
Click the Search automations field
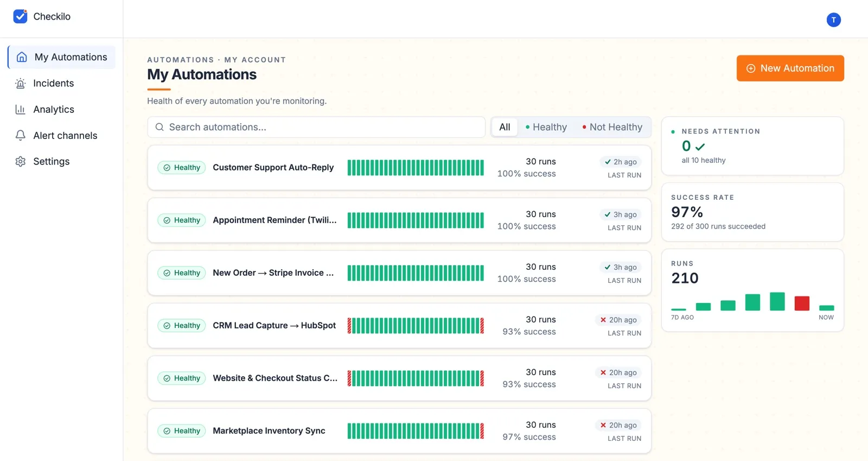[x=316, y=127]
